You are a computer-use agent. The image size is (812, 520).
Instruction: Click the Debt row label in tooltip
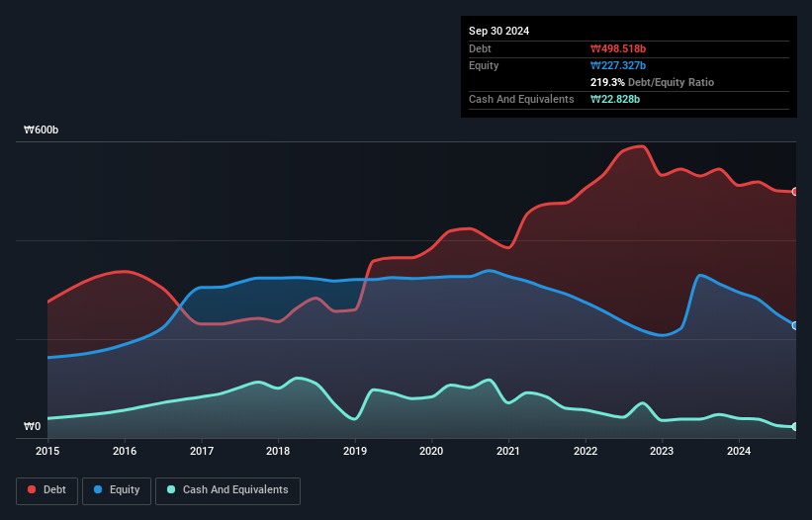click(480, 48)
